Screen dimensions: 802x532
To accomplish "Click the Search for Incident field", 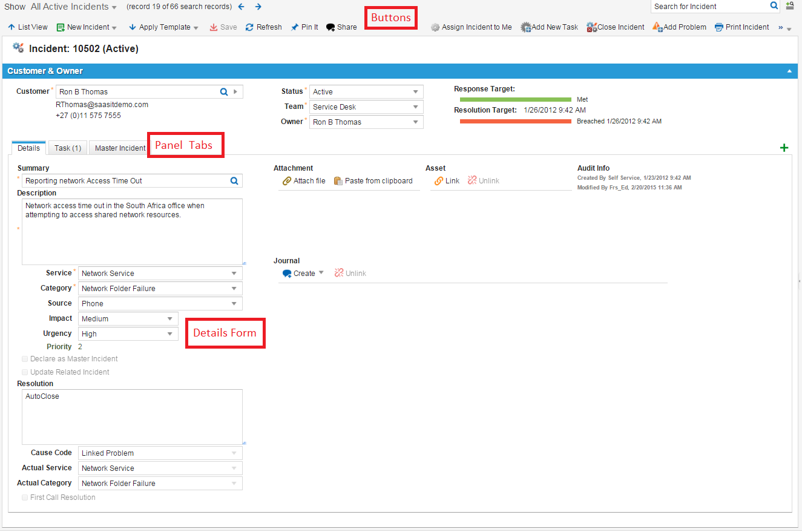I will pos(709,7).
